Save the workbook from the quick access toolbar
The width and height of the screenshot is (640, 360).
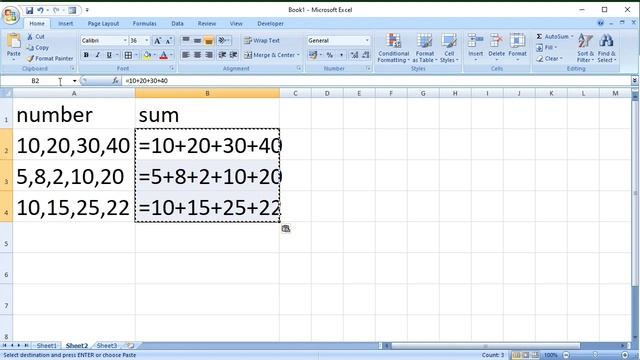tap(29, 10)
